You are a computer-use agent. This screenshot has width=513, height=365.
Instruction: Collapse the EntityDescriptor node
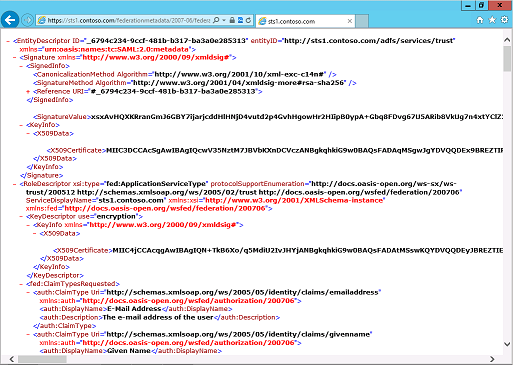8,41
